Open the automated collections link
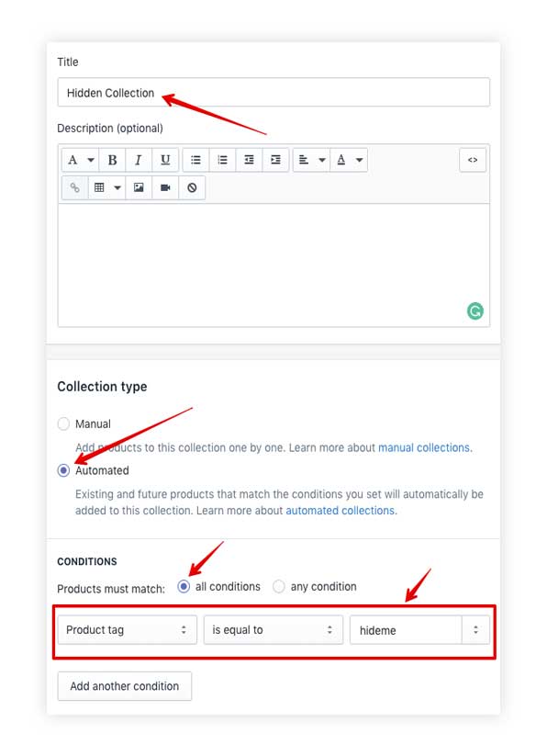This screenshot has width=547, height=756. point(340,511)
